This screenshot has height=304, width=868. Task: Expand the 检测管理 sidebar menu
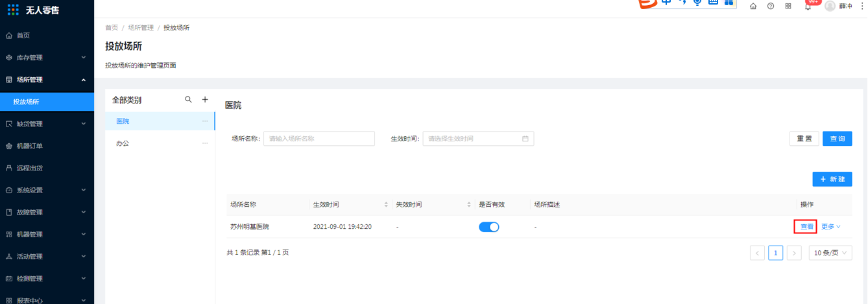tap(47, 278)
